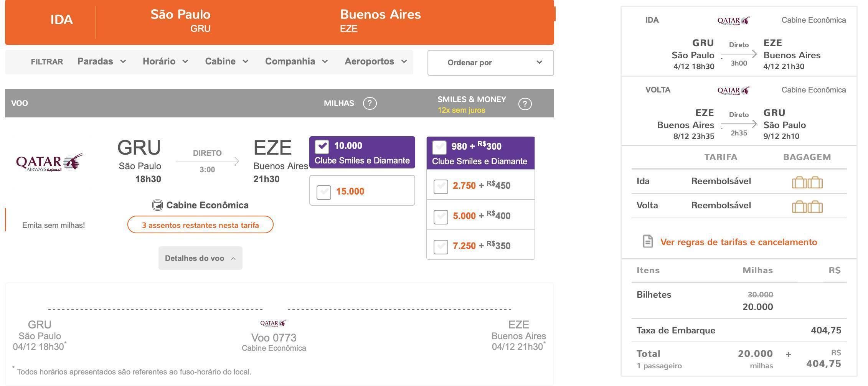This screenshot has width=868, height=386.
Task: Open Ver regras de tarifas e cancelamento
Action: (x=739, y=242)
